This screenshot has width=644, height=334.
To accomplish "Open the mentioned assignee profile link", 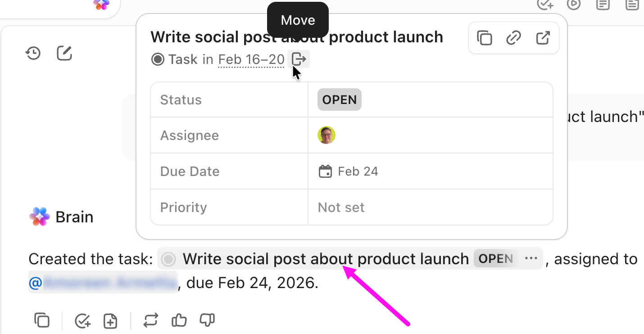I will pos(103,282).
